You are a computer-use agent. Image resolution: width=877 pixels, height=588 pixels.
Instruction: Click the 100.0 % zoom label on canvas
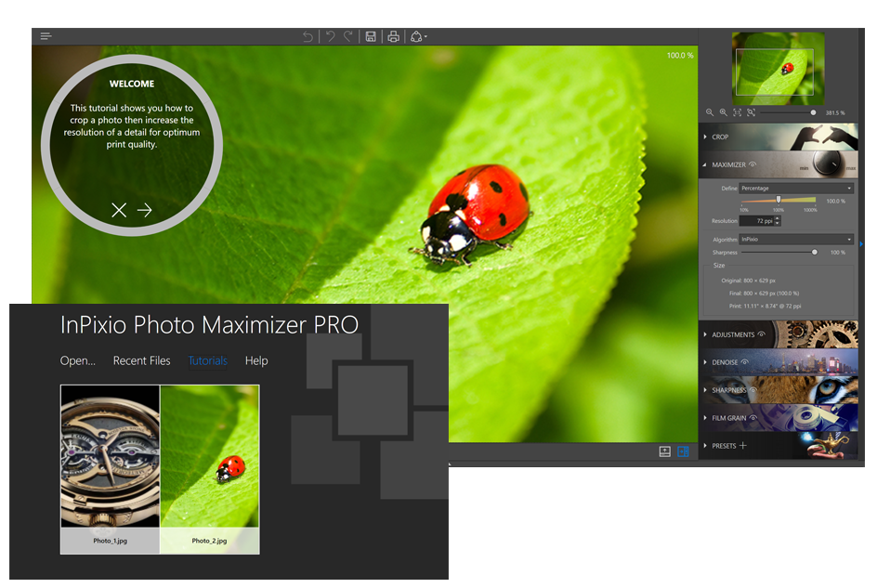pos(679,56)
